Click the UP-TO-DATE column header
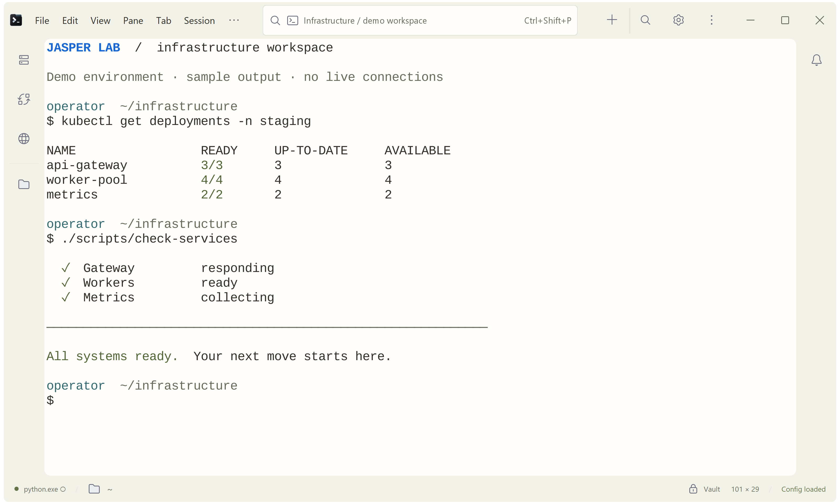Screen dimensions: 840x504 pyautogui.click(x=311, y=150)
